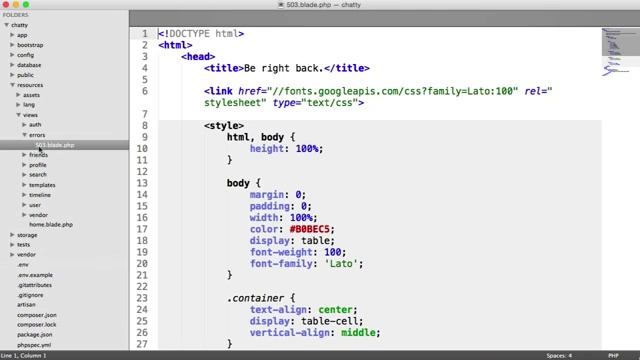
Task: Open the .gitignore file
Action: tap(30, 295)
